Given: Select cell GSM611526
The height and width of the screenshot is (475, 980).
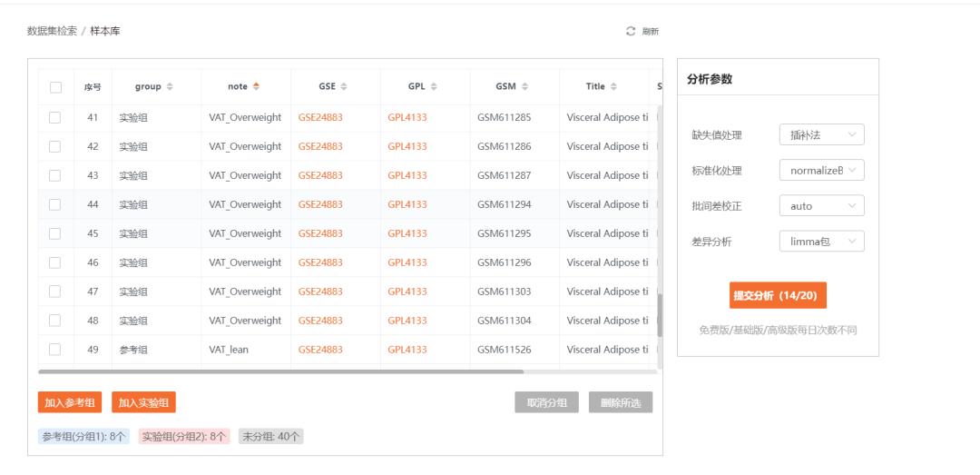Looking at the screenshot, I should [504, 349].
